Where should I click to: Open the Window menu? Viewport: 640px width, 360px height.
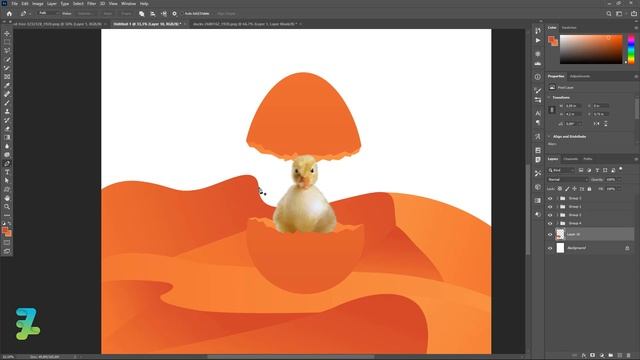[128, 4]
